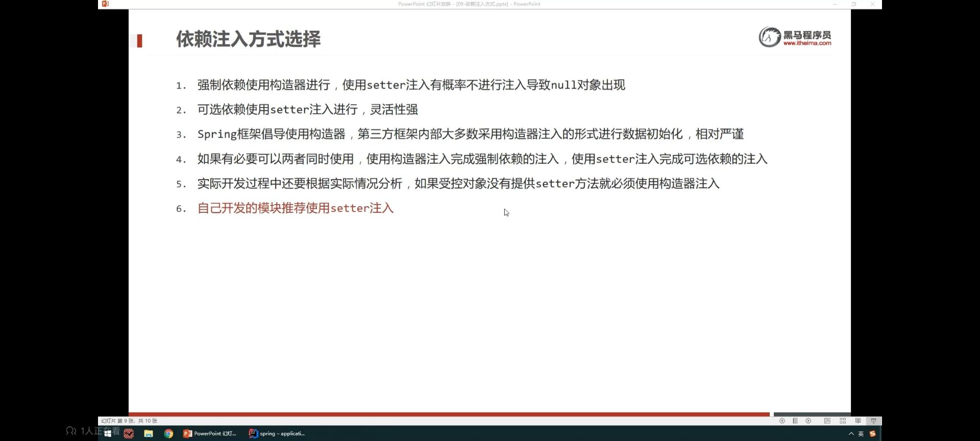The image size is (980, 441).
Task: Click the PowerPoint logo in title bar
Action: [105, 4]
